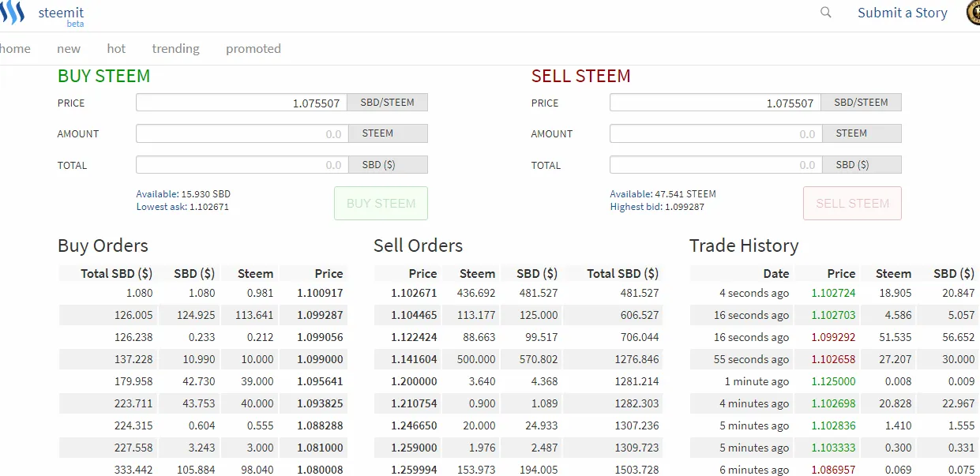Select buy order at price 1.099056
Viewport: 980px width, 476px height.
pos(203,337)
